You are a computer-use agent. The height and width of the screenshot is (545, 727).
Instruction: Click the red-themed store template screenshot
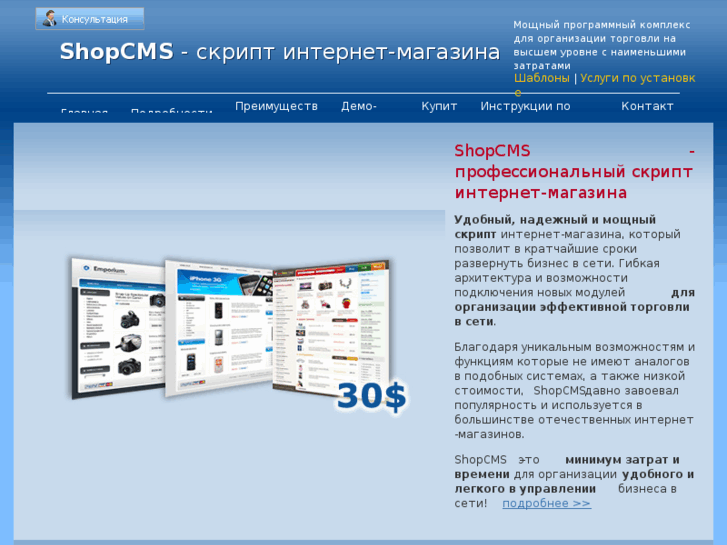point(331,327)
